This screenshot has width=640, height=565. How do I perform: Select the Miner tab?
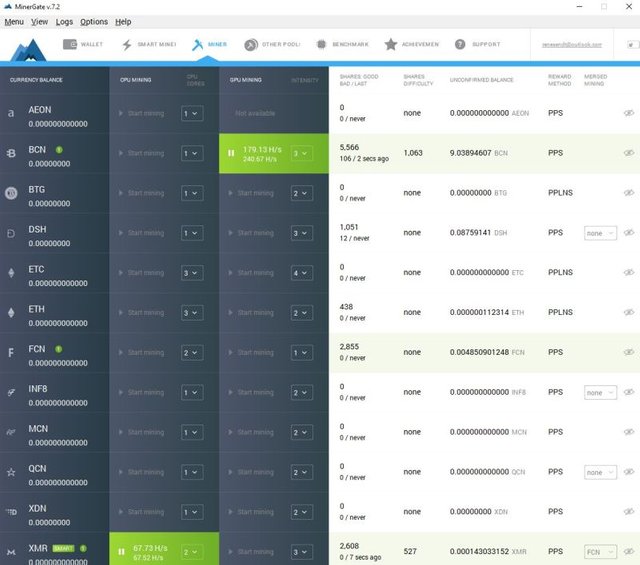pos(209,44)
